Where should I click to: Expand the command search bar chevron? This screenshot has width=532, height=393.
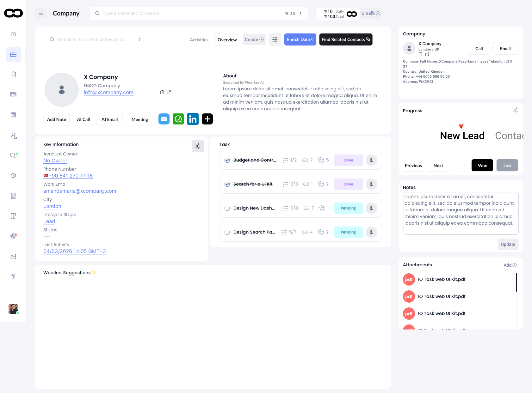click(300, 13)
